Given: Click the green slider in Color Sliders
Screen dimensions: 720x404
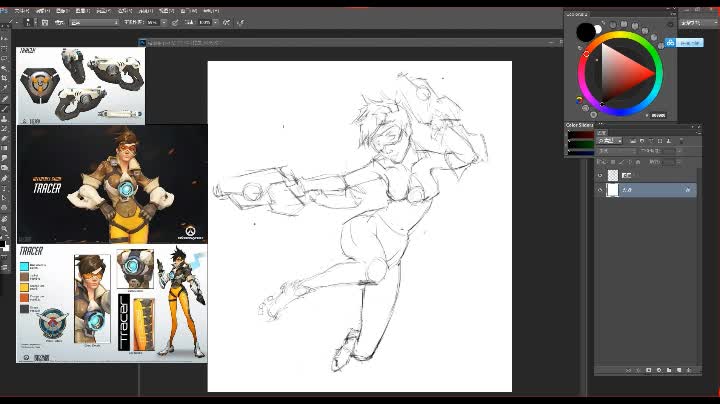Looking at the screenshot, I should point(581,144).
